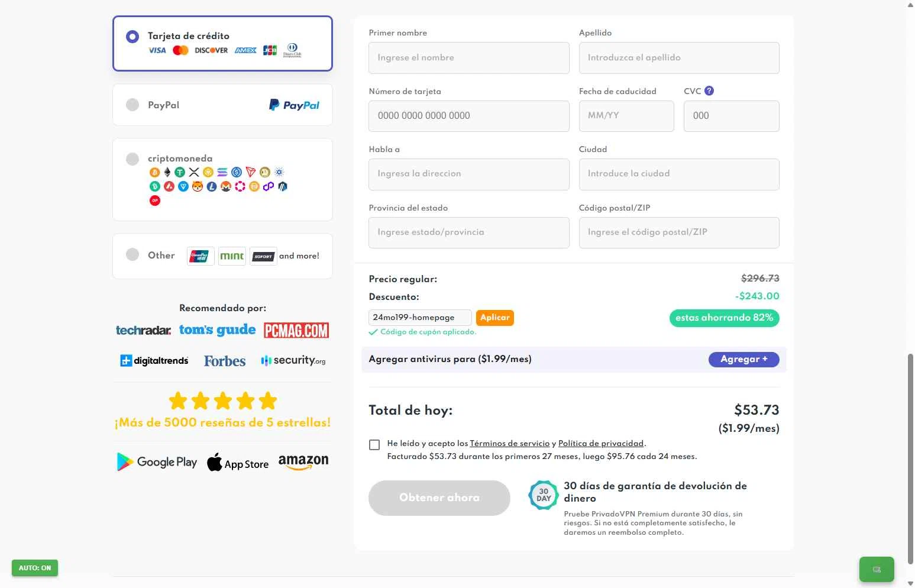The height and width of the screenshot is (588, 915).
Task: Select the Other payment method radio
Action: (132, 254)
